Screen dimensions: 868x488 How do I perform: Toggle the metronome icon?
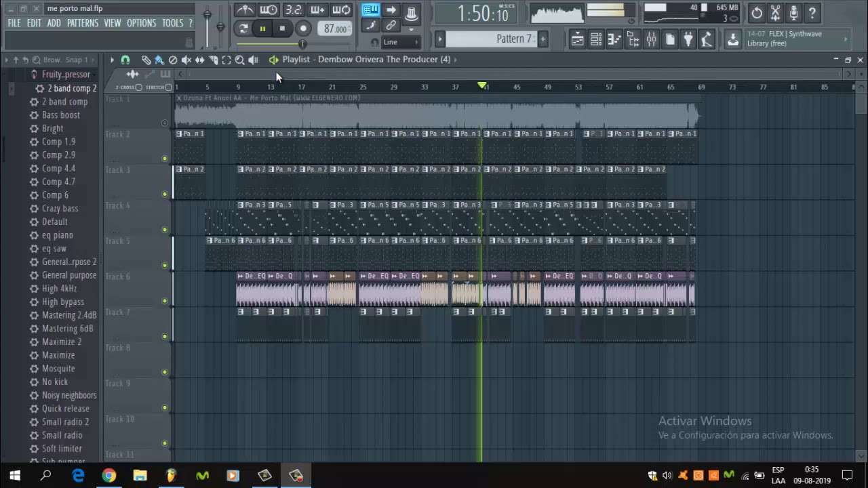tap(245, 10)
